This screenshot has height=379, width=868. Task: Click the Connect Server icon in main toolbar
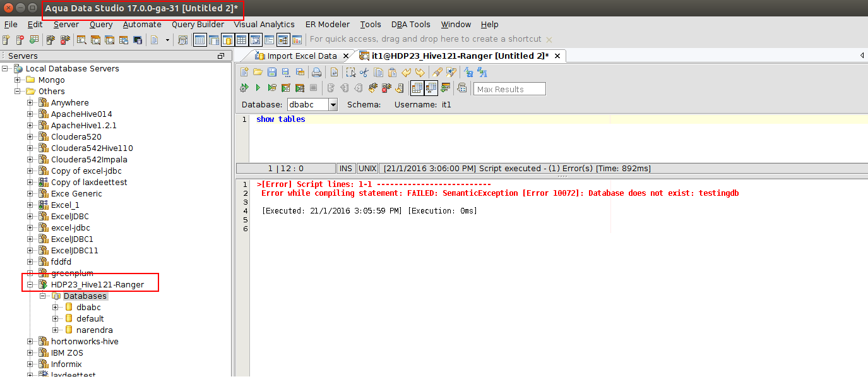click(51, 40)
